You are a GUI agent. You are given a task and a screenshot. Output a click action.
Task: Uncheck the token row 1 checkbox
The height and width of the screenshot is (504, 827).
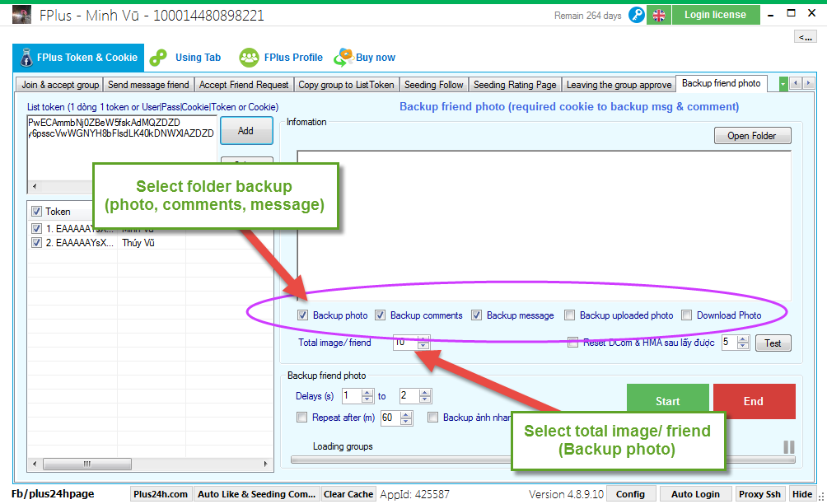coord(36,229)
